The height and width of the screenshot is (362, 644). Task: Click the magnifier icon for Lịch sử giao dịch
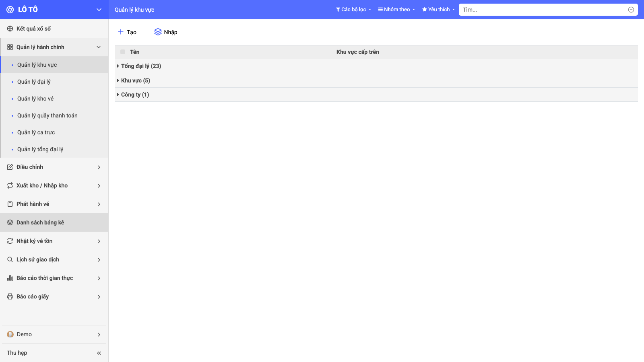coord(10,259)
